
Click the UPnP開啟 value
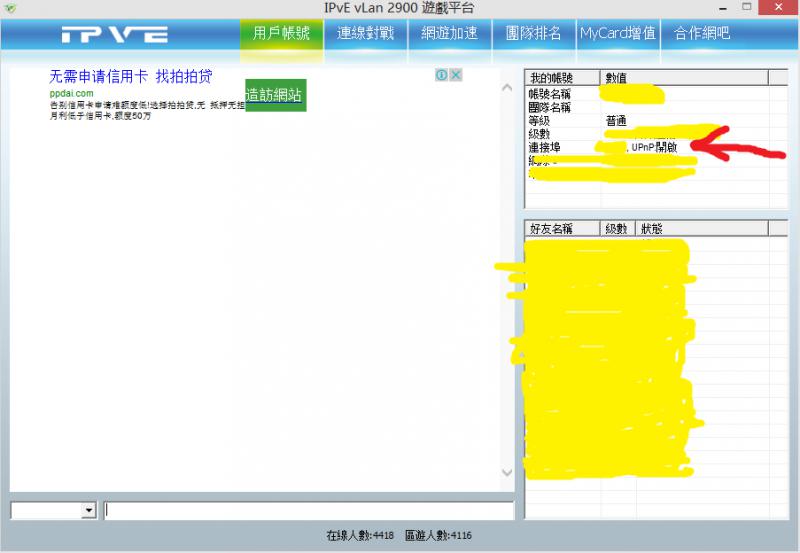point(654,147)
